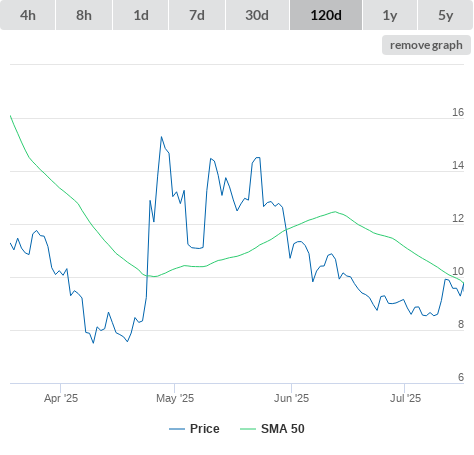Image resolution: width=474 pixels, height=455 pixels.
Task: Switch to the 8h time range
Action: [x=84, y=15]
